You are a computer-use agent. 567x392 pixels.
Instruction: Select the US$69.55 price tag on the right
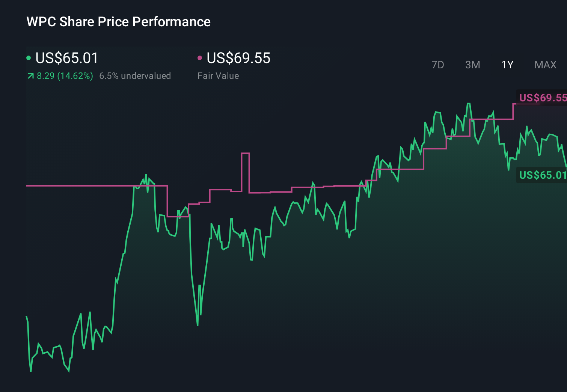[542, 98]
